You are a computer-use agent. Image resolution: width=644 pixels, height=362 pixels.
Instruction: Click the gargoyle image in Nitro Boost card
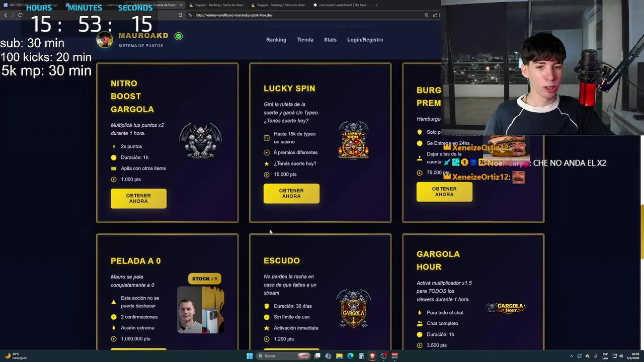pos(200,141)
